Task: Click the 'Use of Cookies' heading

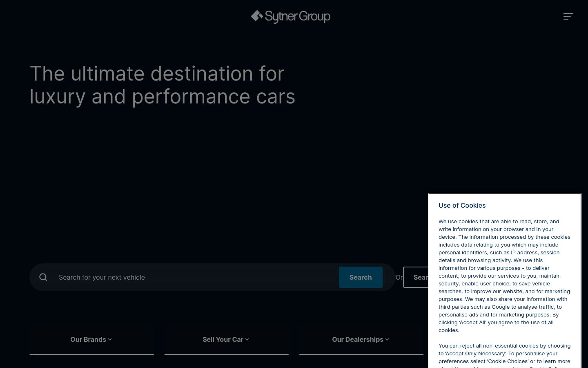Action: pyautogui.click(x=462, y=205)
